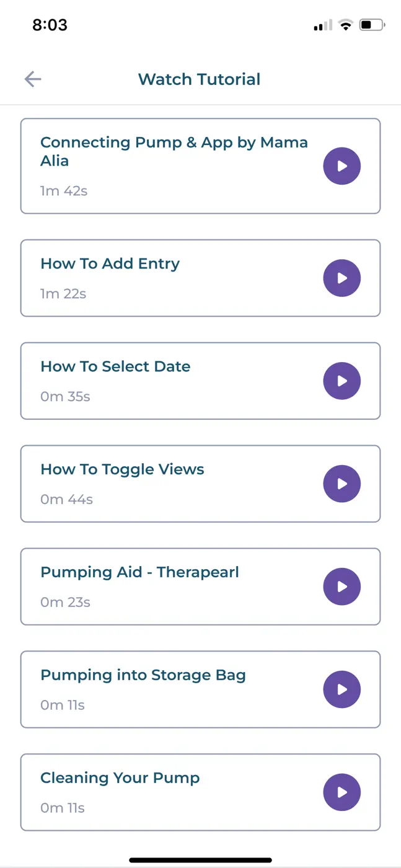Play the How To Toggle Views video

[342, 484]
